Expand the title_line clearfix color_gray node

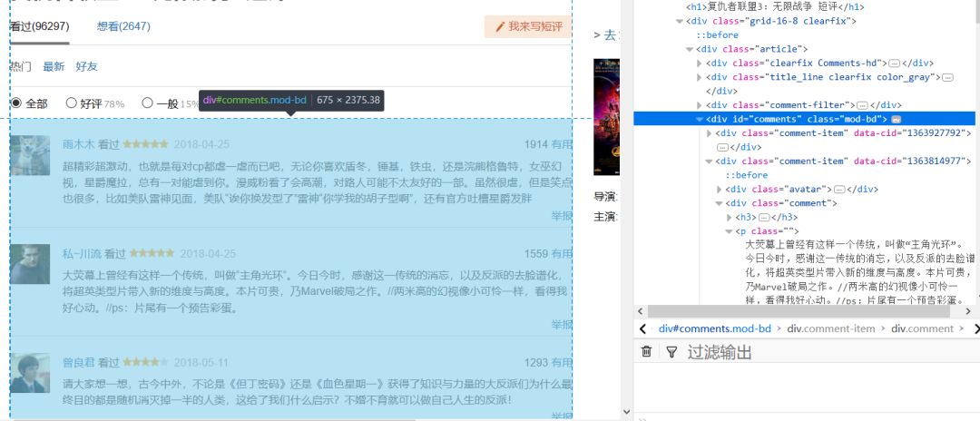700,77
